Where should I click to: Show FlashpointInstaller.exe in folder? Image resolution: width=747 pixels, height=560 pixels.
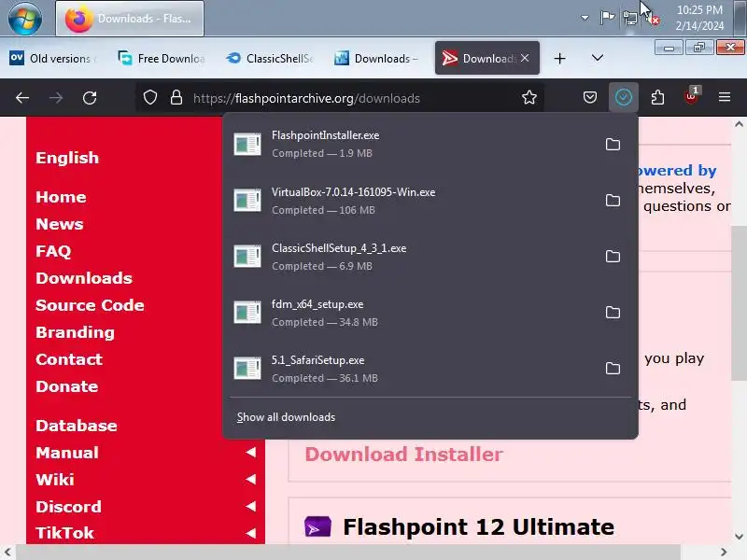[x=613, y=145]
